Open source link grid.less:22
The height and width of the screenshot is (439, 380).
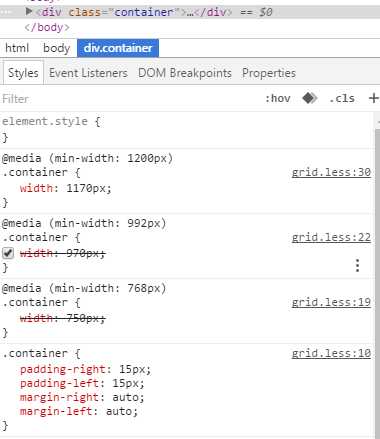(x=331, y=237)
